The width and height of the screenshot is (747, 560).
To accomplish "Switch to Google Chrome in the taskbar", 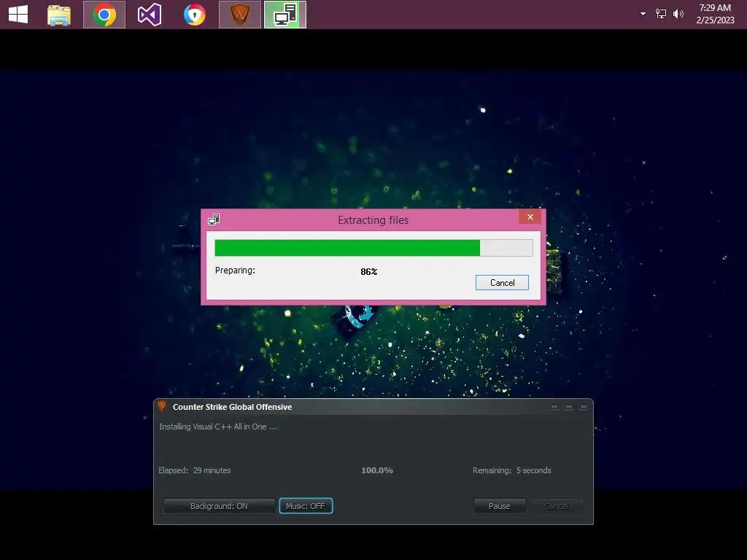I will point(104,15).
